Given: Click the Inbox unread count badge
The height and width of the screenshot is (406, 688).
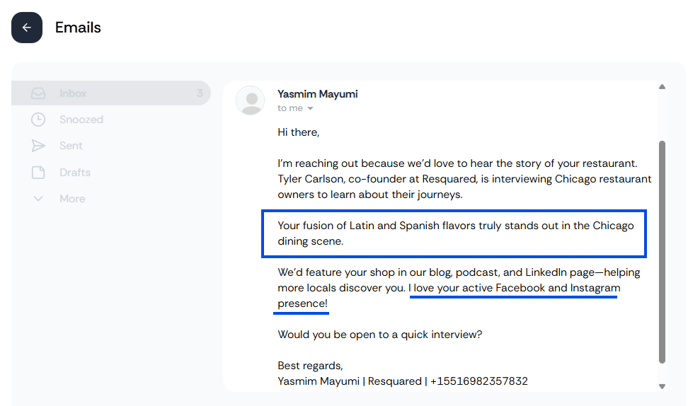Looking at the screenshot, I should coord(199,93).
